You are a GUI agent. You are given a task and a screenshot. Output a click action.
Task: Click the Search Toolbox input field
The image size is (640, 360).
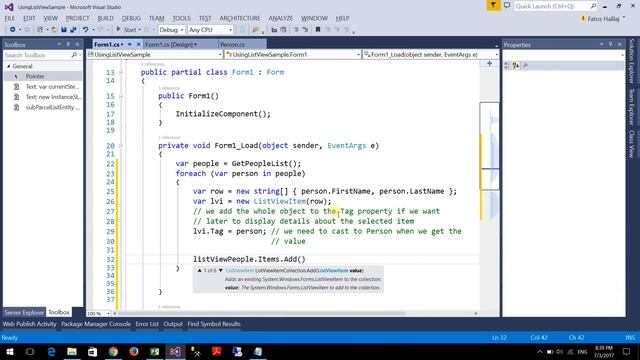pos(38,55)
